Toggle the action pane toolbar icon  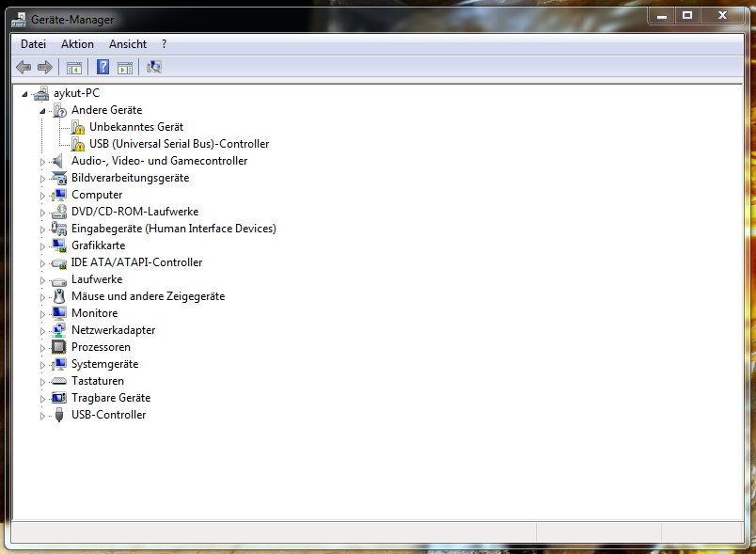pyautogui.click(x=125, y=68)
